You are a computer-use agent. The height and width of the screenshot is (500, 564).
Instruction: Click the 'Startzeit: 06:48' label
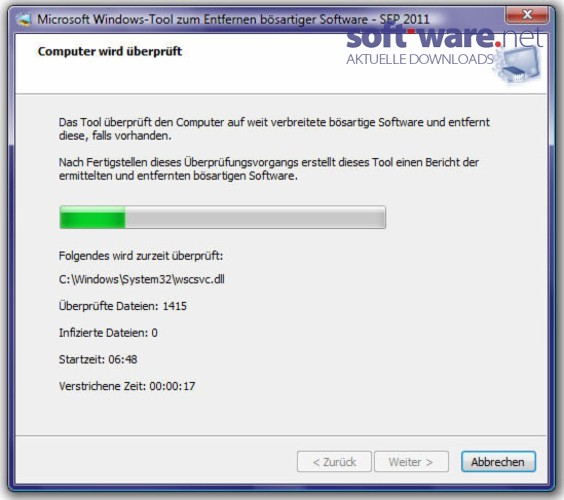click(x=98, y=359)
